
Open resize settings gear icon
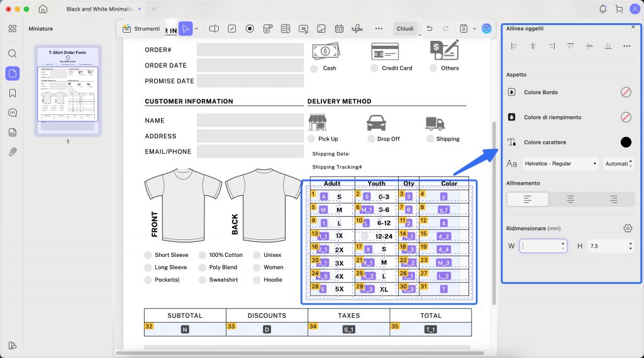click(x=628, y=229)
